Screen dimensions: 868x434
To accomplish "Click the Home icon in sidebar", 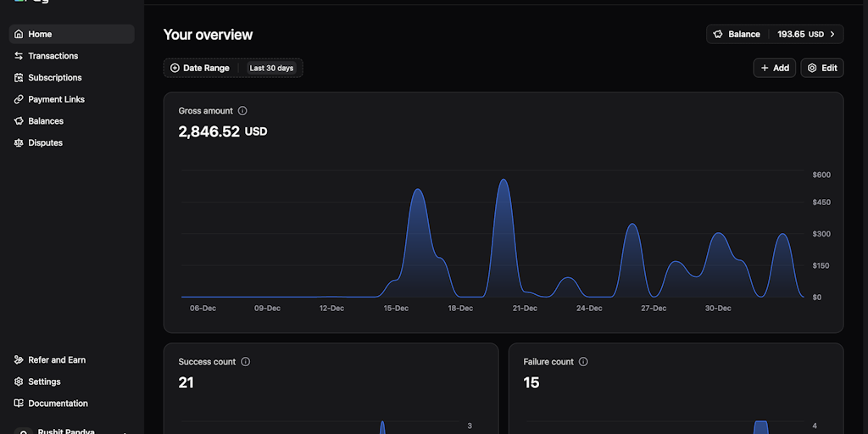I will pos(19,34).
